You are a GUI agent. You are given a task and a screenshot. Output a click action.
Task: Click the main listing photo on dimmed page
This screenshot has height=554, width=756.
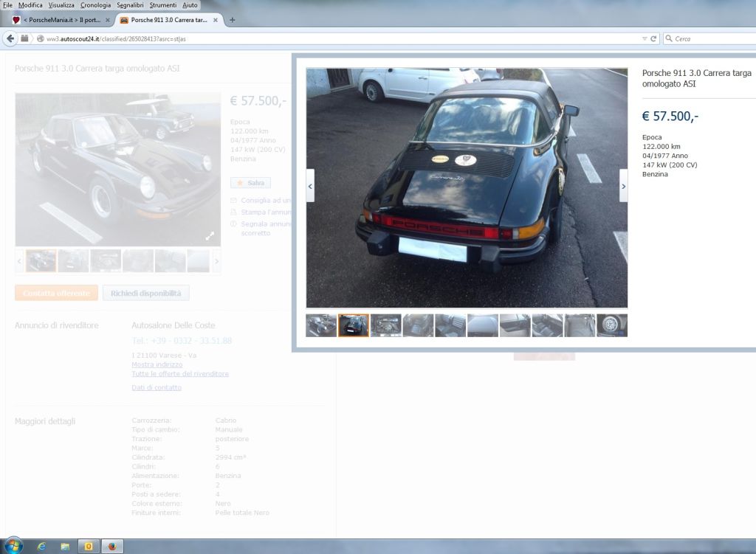click(117, 170)
